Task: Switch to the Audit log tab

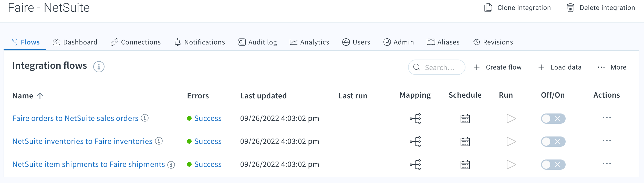Action: coord(257,42)
